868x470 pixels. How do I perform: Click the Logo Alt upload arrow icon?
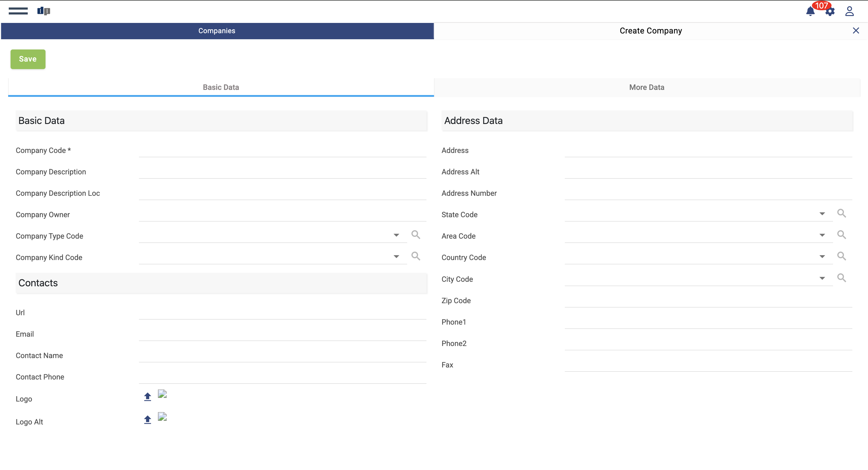click(147, 419)
